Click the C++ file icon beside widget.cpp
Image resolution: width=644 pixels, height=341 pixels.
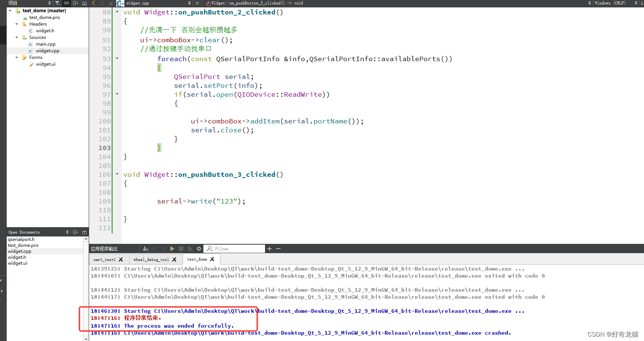[30, 51]
